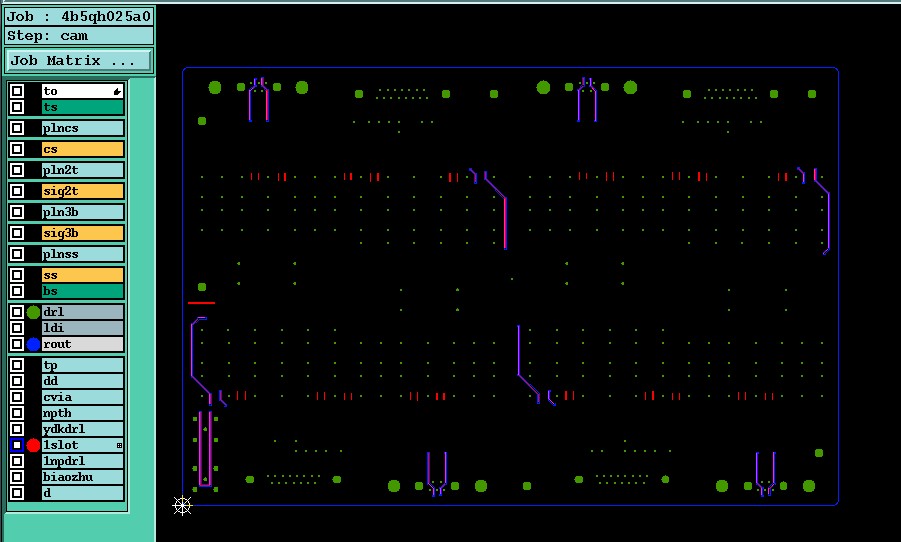Toggle display checkbox for layer d
The image size is (901, 542).
(x=17, y=493)
